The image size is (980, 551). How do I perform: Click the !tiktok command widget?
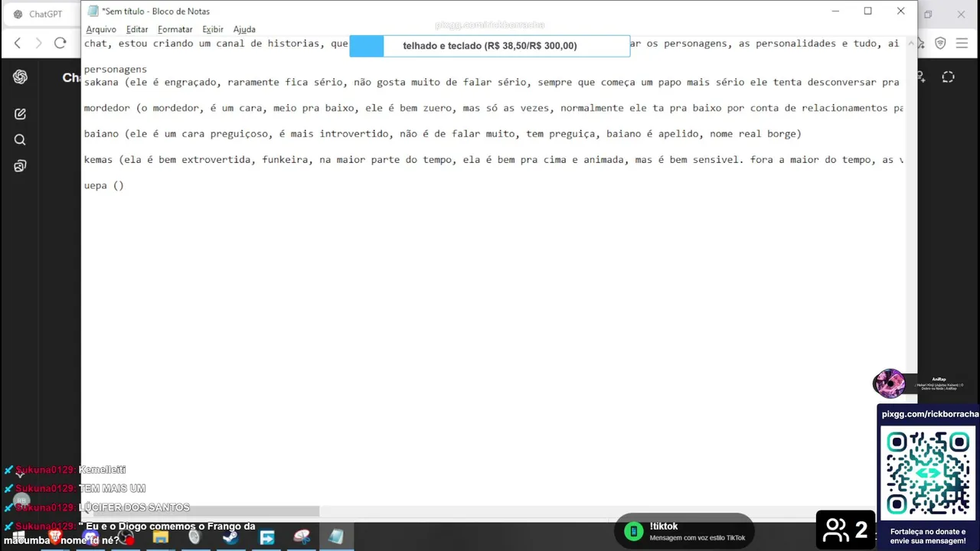pos(684,531)
